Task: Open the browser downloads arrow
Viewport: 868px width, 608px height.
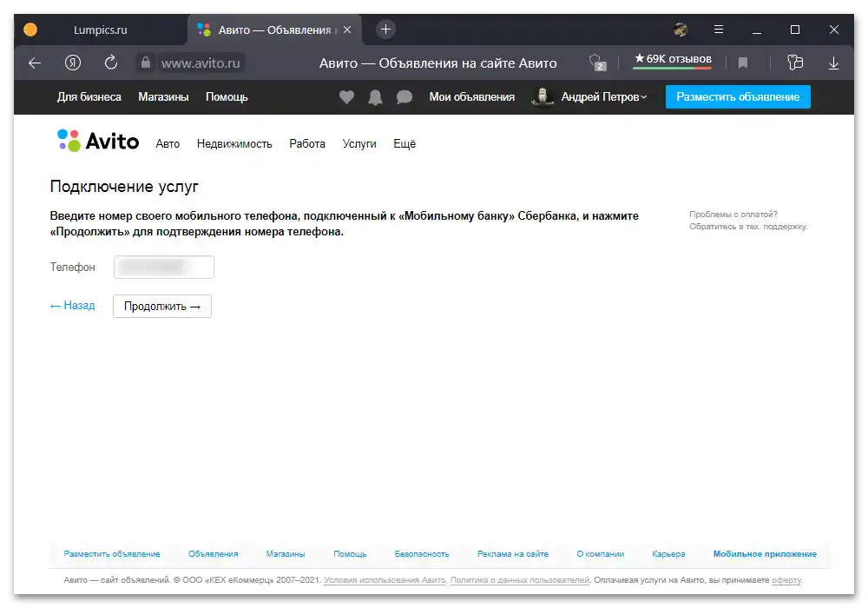Action: pos(833,63)
